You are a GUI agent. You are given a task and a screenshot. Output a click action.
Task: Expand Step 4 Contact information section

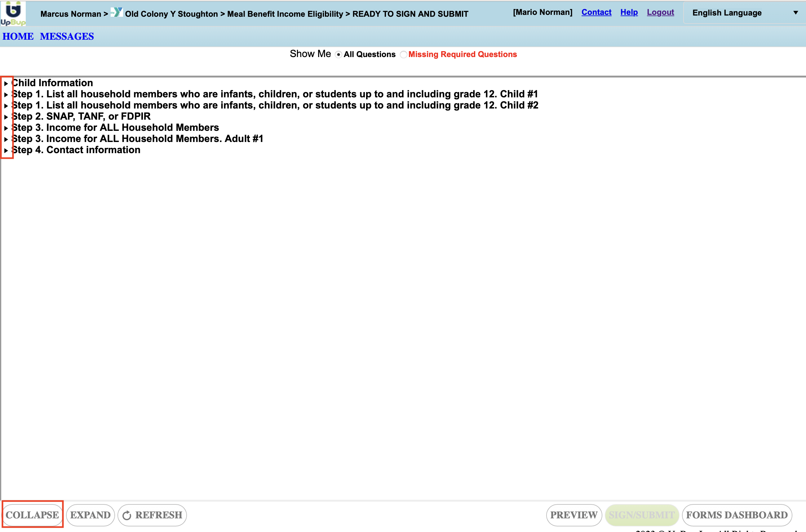tap(6, 151)
